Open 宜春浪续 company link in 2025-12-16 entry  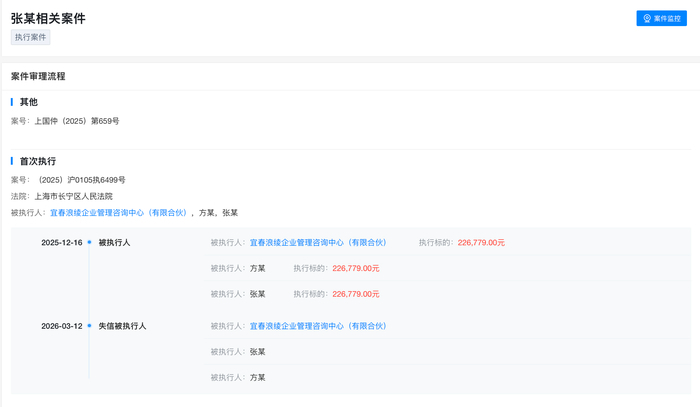(318, 242)
